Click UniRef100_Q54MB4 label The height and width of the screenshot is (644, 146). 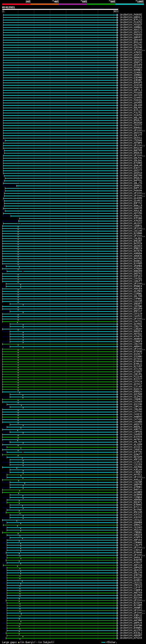131,266
